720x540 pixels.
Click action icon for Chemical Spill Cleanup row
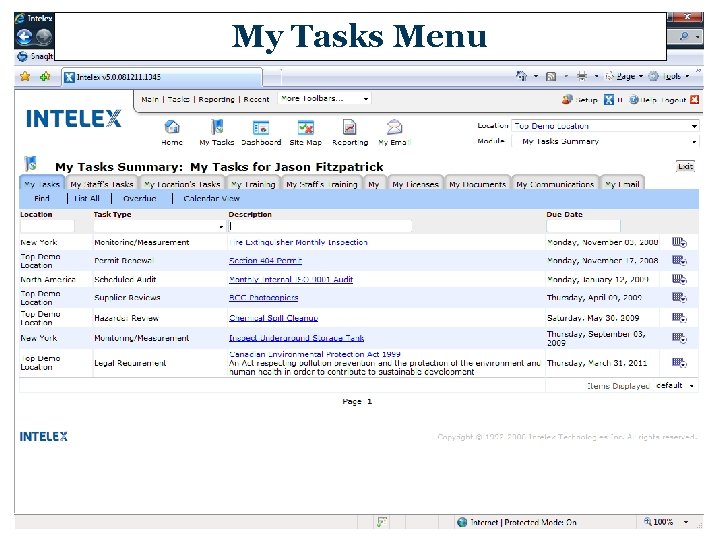pos(679,317)
